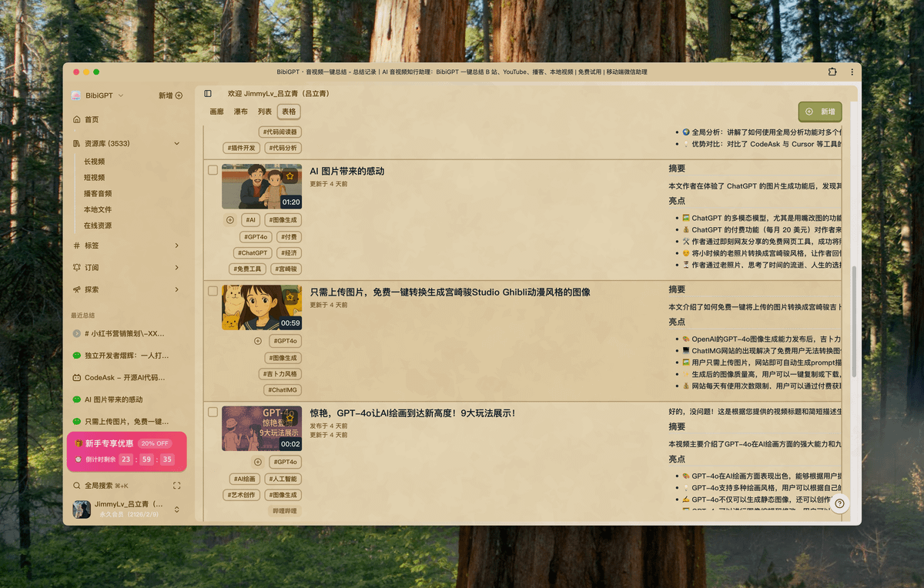The image size is (924, 588).
Task: Click the fullscreen icon beside global search
Action: [x=177, y=486]
